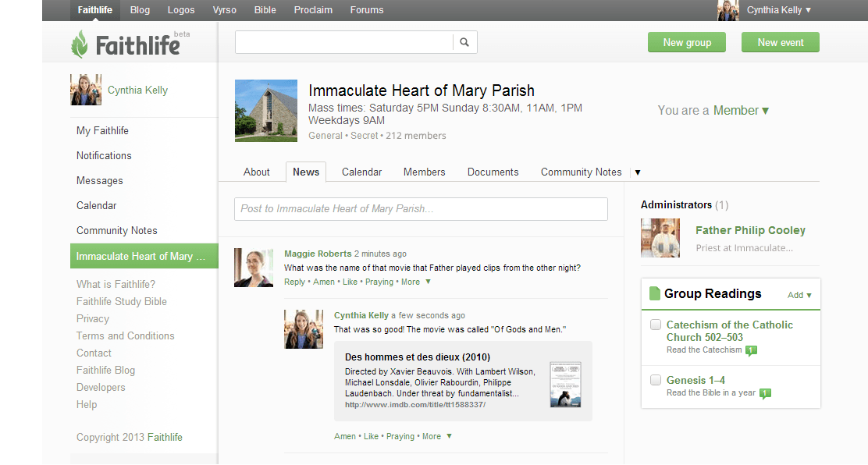
Task: Open comment bubble icon beside Read the Bible in a year
Action: coord(765,393)
